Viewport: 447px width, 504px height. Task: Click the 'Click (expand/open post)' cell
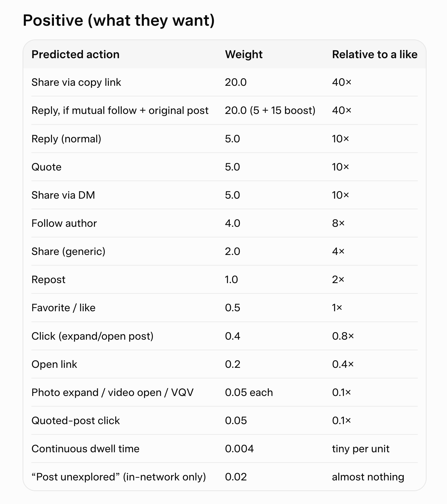point(93,336)
